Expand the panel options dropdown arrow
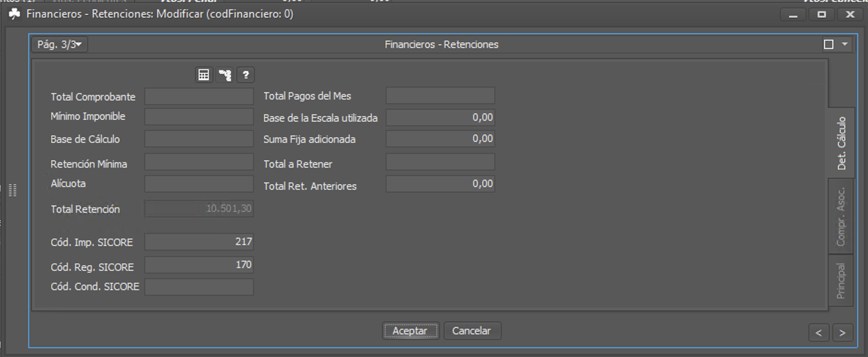This screenshot has height=357, width=868. (x=845, y=44)
